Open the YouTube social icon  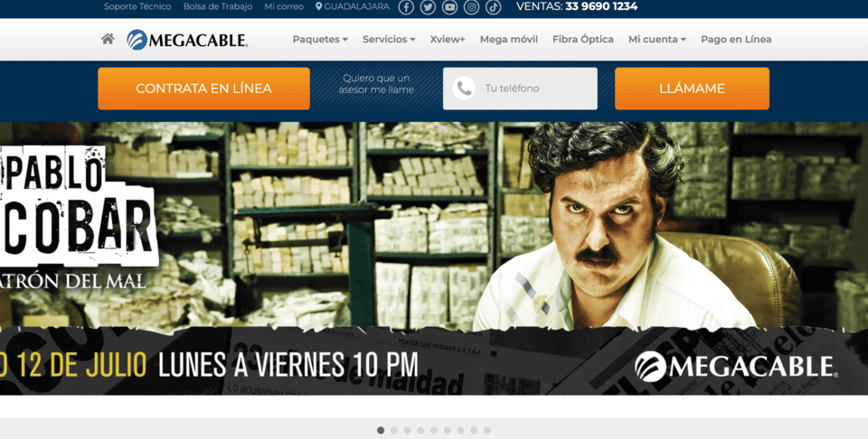[x=449, y=7]
